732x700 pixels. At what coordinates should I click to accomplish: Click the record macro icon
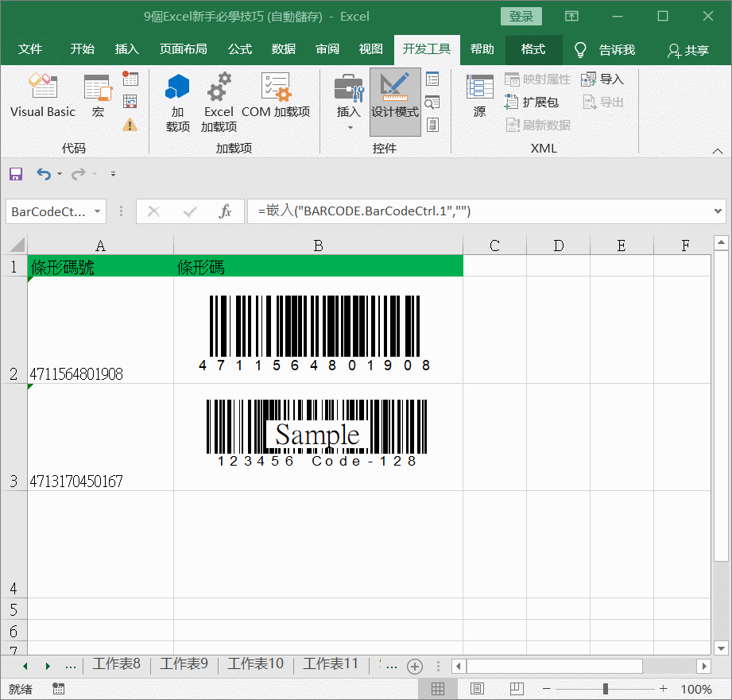pos(130,79)
